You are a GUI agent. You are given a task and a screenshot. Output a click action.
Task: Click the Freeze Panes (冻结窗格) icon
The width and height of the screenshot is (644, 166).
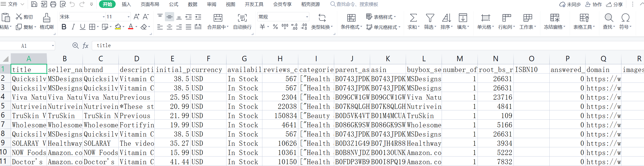(555, 18)
